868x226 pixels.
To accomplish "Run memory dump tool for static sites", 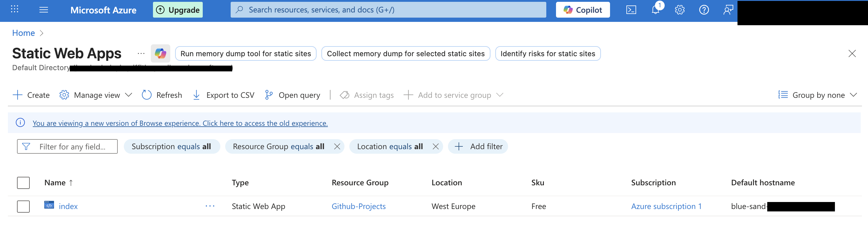I will [246, 54].
